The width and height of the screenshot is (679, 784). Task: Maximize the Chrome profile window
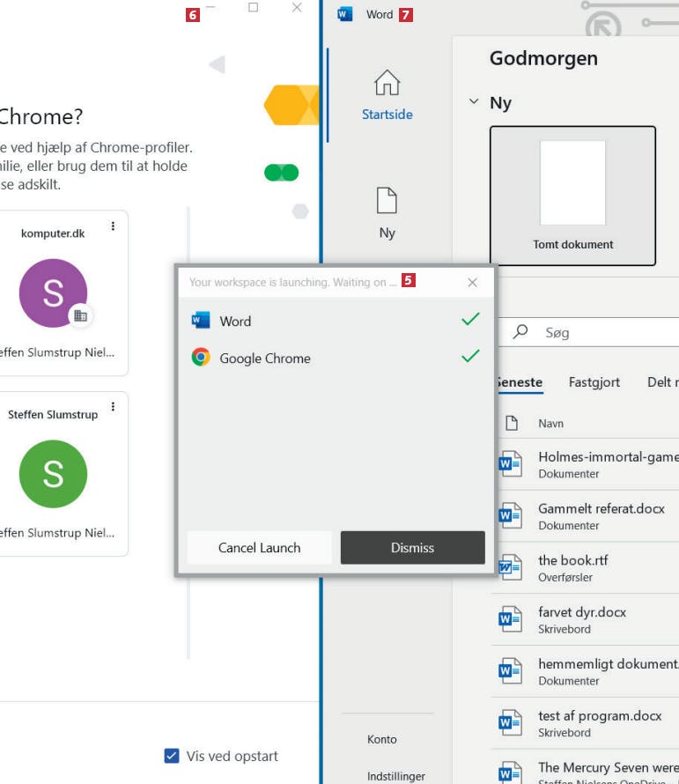pyautogui.click(x=253, y=7)
